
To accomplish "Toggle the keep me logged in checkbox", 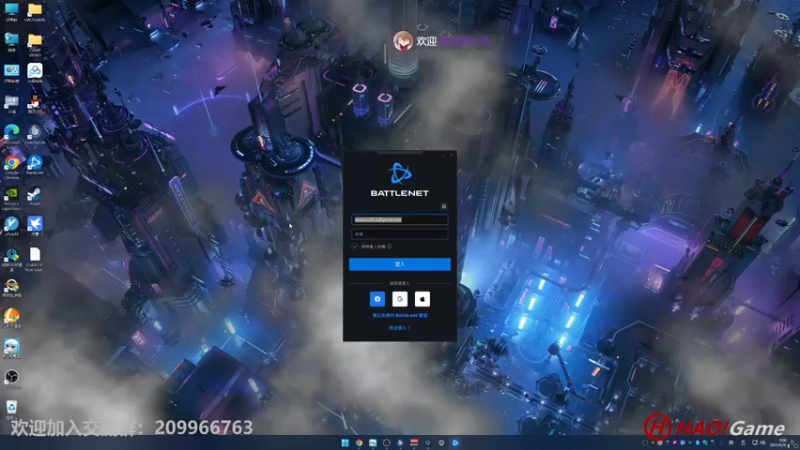I will tap(355, 246).
